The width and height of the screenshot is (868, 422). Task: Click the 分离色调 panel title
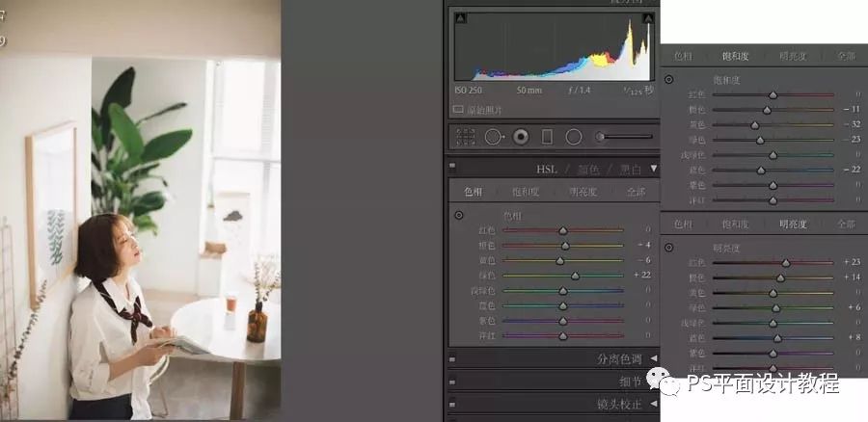pyautogui.click(x=619, y=359)
